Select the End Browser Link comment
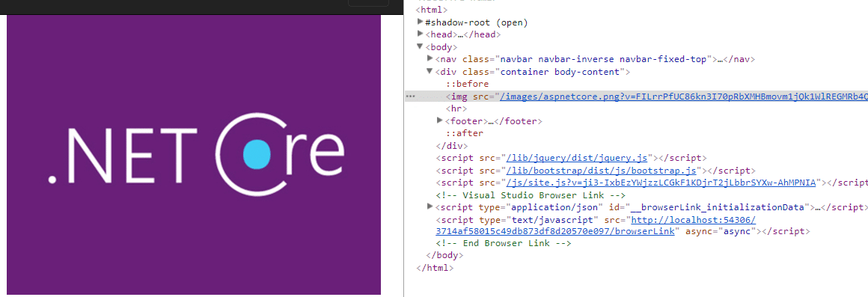868x297 pixels. point(503,243)
